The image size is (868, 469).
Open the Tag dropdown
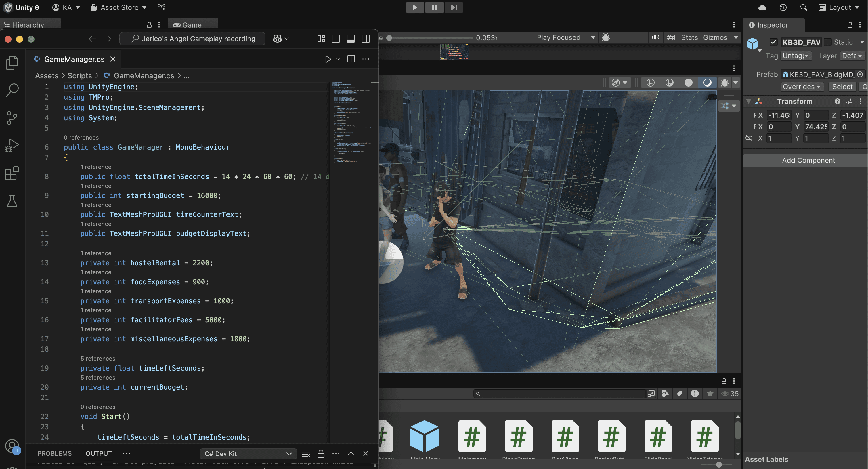pyautogui.click(x=796, y=56)
